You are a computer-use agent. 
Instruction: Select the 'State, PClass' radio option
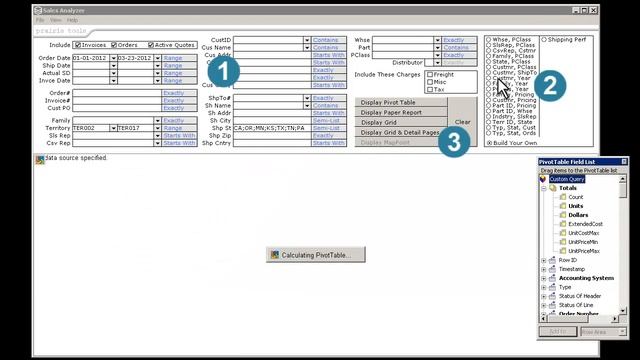pos(489,61)
